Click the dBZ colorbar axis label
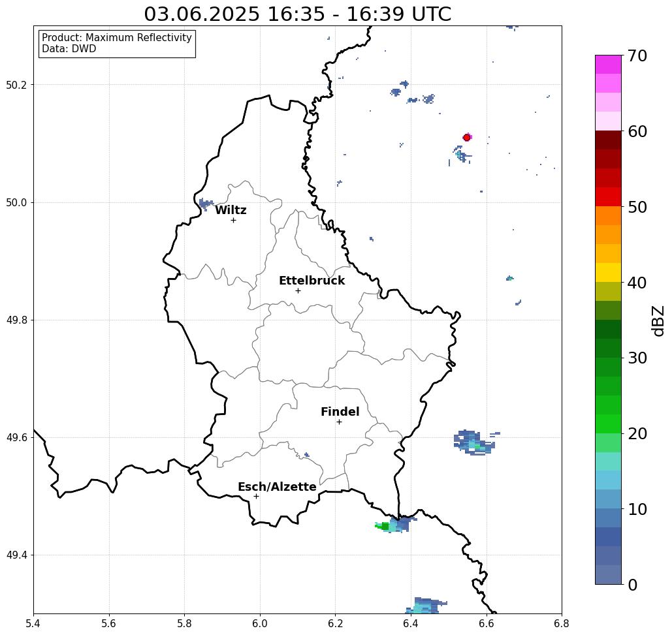 point(658,320)
